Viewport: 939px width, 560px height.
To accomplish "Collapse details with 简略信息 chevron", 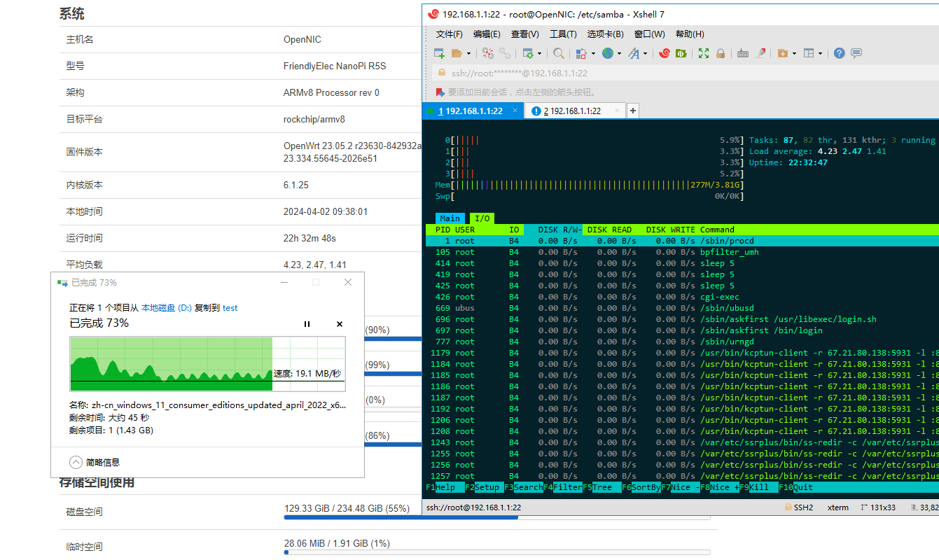I will (x=76, y=462).
